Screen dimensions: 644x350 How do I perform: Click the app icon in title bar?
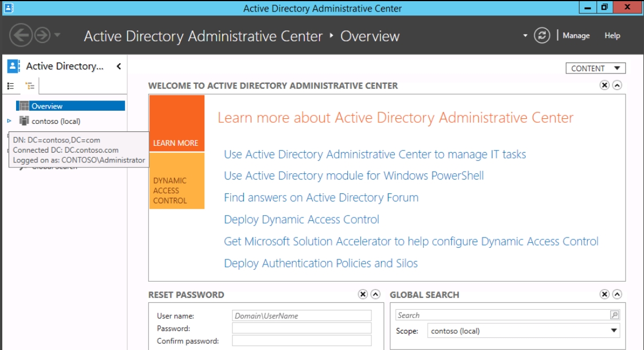(x=9, y=8)
